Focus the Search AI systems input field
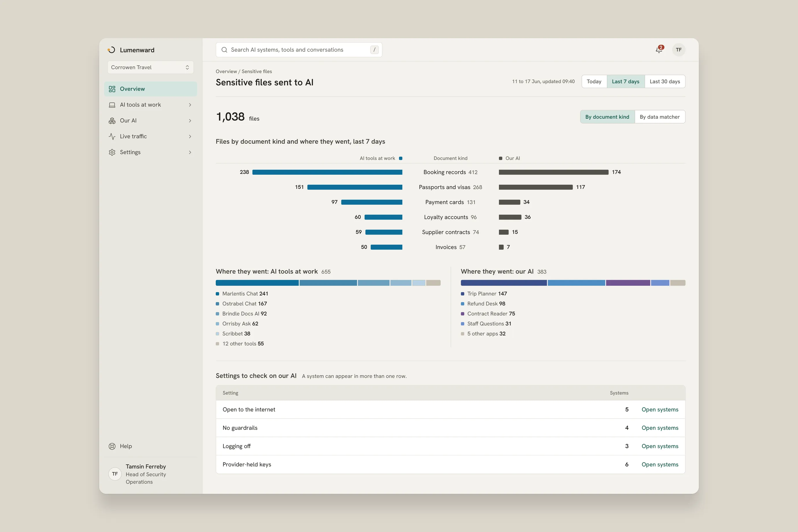The image size is (798, 532). click(299, 50)
